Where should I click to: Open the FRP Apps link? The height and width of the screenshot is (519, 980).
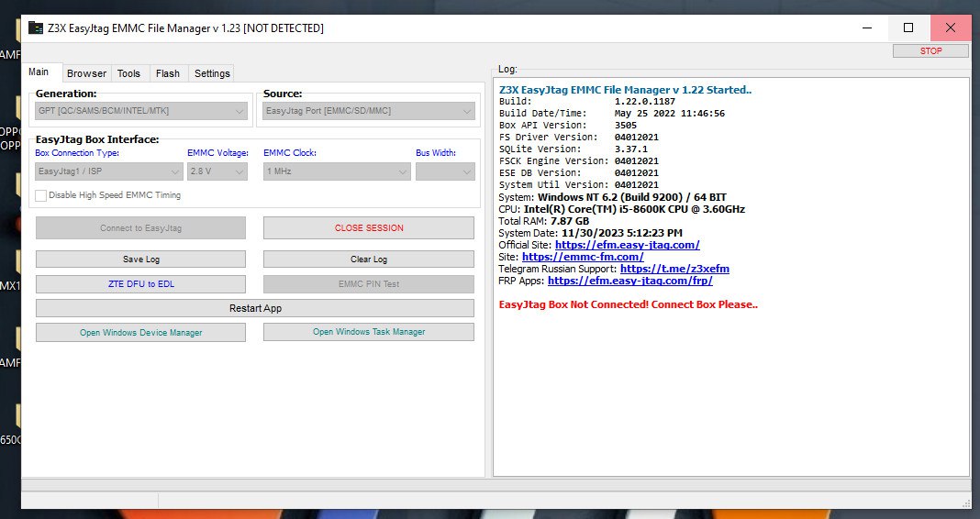point(630,281)
